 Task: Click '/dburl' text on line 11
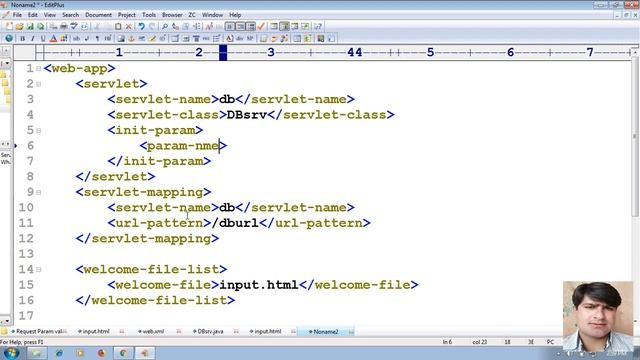pyautogui.click(x=235, y=223)
